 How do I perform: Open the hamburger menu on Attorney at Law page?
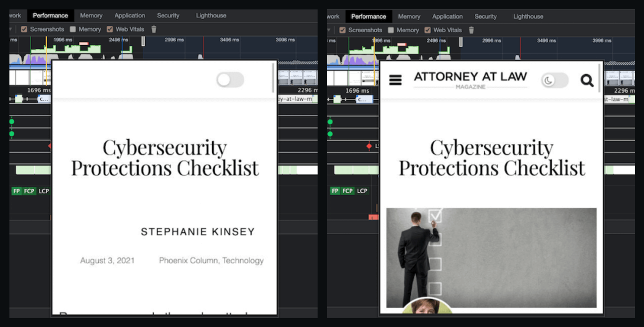tap(395, 80)
